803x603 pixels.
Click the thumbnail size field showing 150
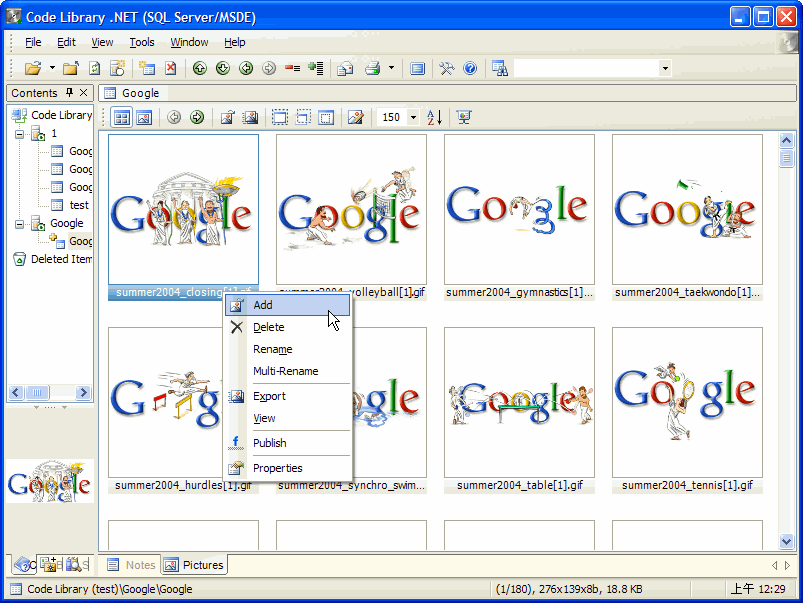(x=392, y=117)
